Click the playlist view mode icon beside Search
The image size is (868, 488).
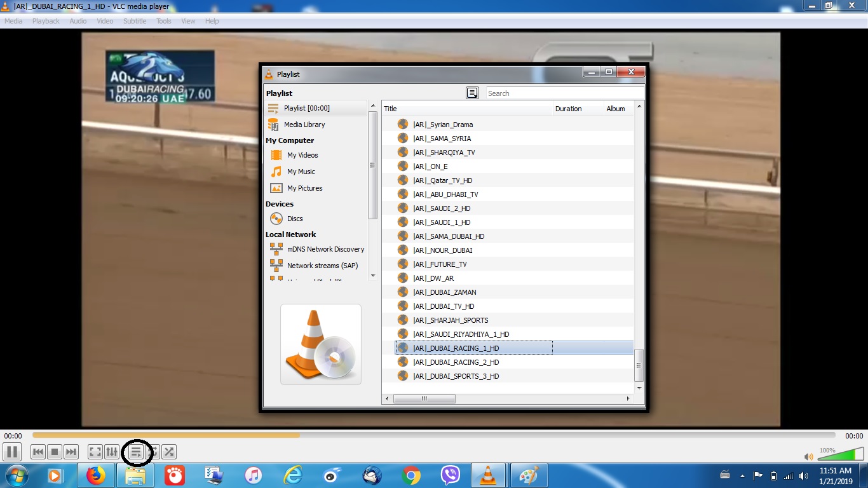pos(473,93)
